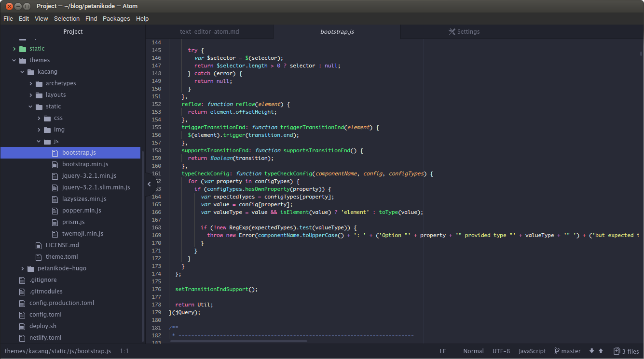644x359 pixels.
Task: Click the editor horizontal scrollbar
Action: 238,341
